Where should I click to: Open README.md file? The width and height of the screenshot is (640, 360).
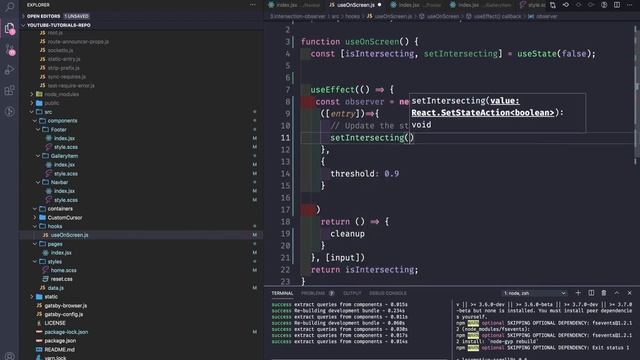[x=59, y=350]
